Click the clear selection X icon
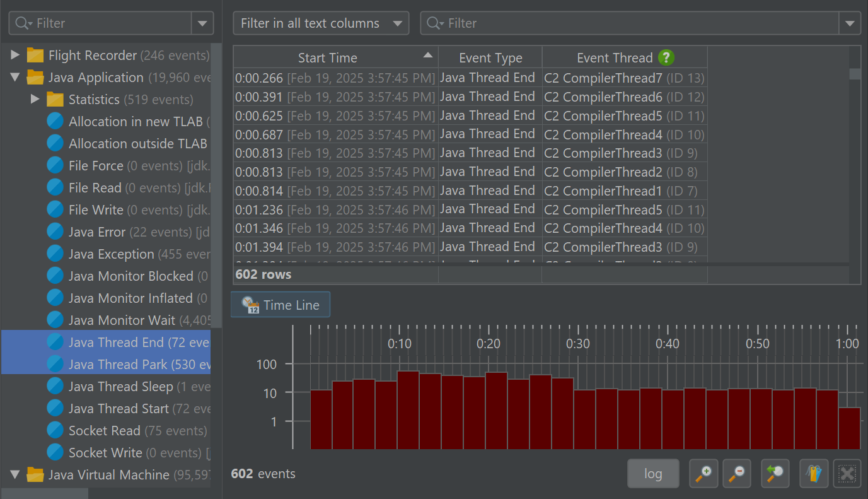868x499 pixels. [x=847, y=473]
